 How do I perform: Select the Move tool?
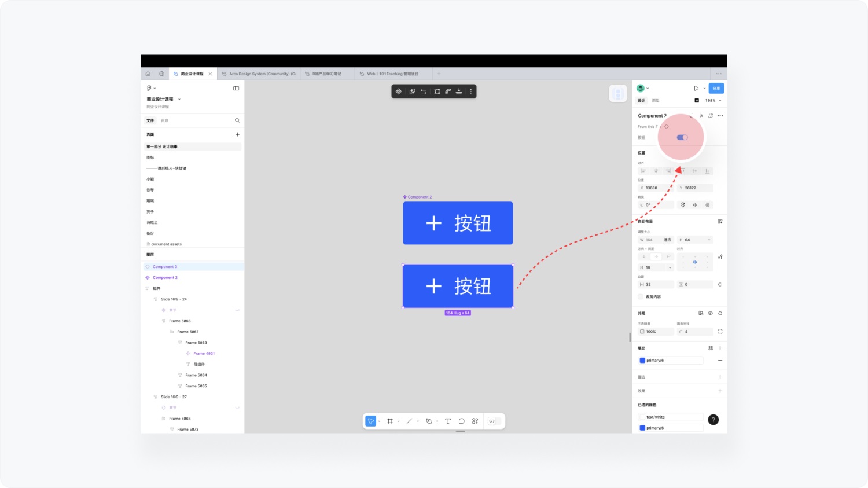pos(371,421)
